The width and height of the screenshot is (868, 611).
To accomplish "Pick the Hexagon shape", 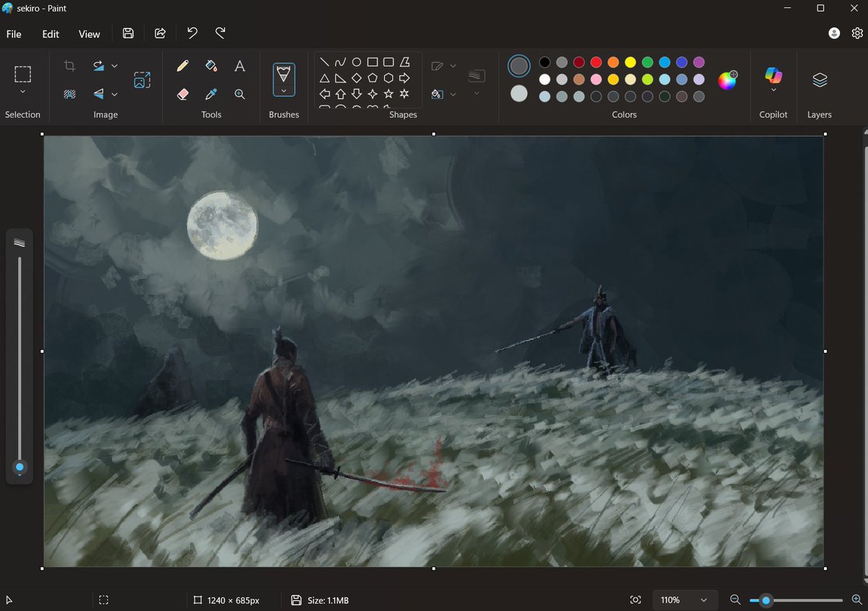I will click(x=388, y=78).
